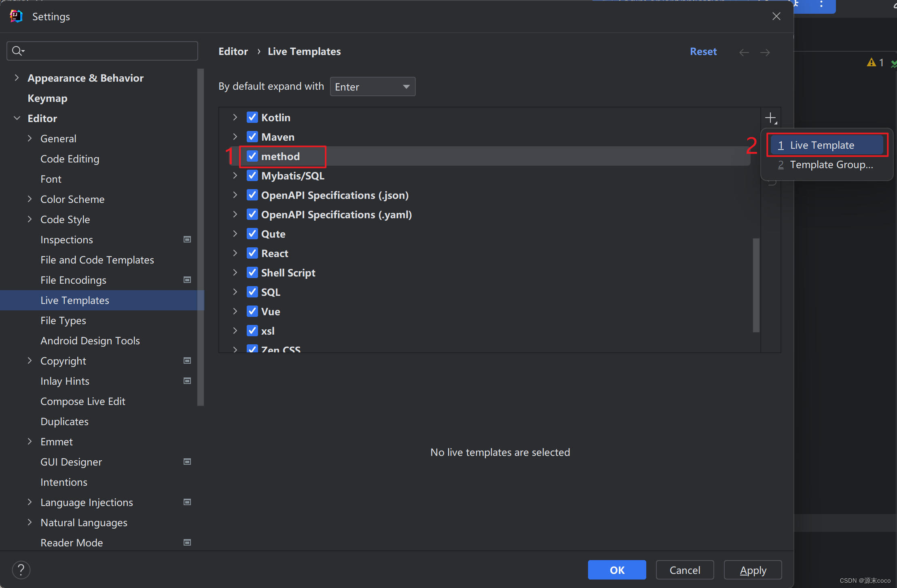
Task: Open the expand-with Enter dropdown
Action: point(372,87)
